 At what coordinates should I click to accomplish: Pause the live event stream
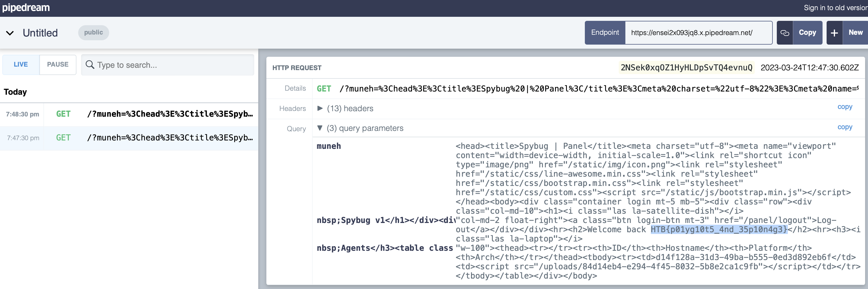(x=58, y=64)
